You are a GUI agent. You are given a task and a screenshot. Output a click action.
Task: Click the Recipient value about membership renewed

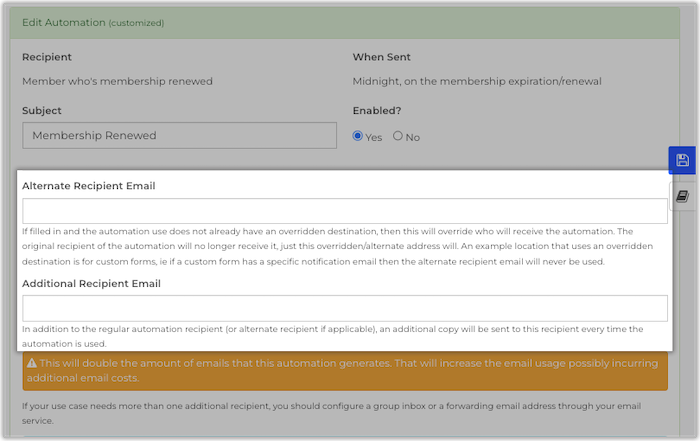click(117, 81)
